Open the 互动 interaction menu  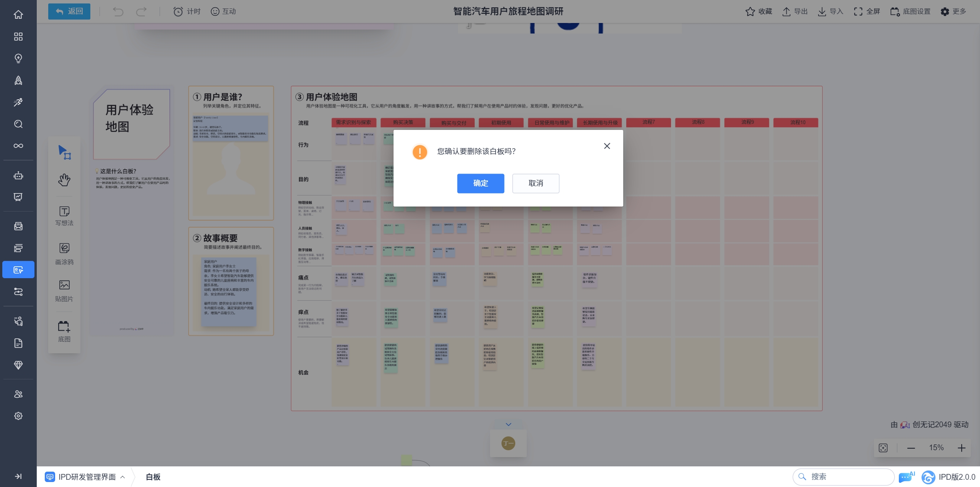pos(224,11)
